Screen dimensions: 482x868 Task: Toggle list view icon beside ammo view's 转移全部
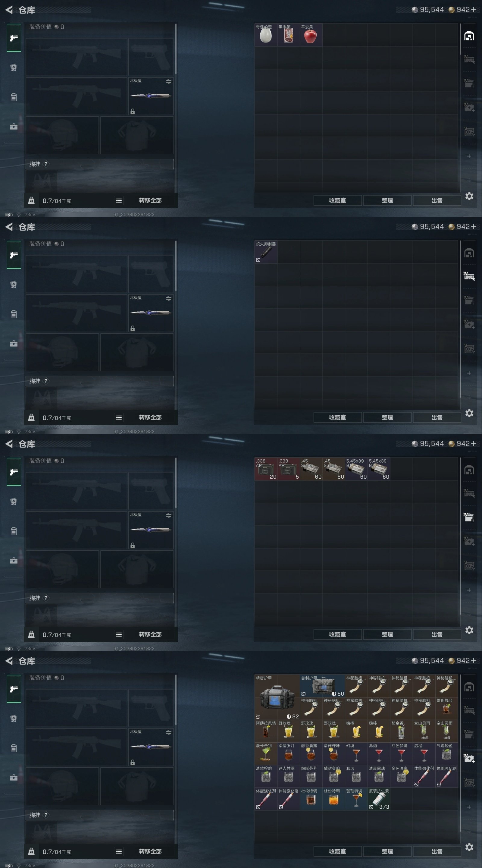pos(119,634)
